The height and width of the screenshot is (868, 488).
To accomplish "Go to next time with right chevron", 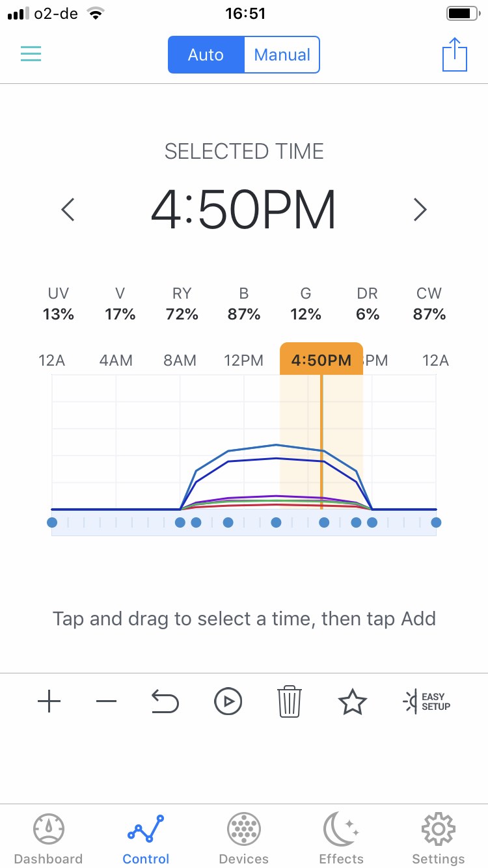I will click(420, 210).
